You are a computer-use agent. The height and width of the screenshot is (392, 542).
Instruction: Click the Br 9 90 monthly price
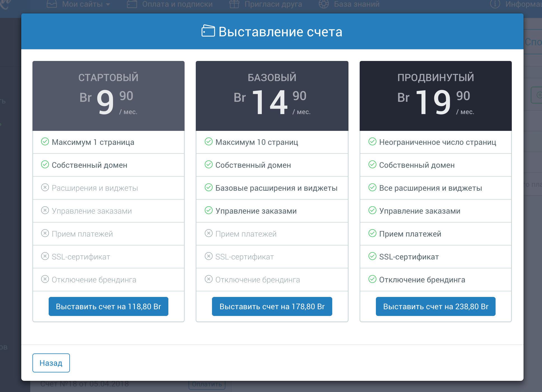click(x=109, y=102)
